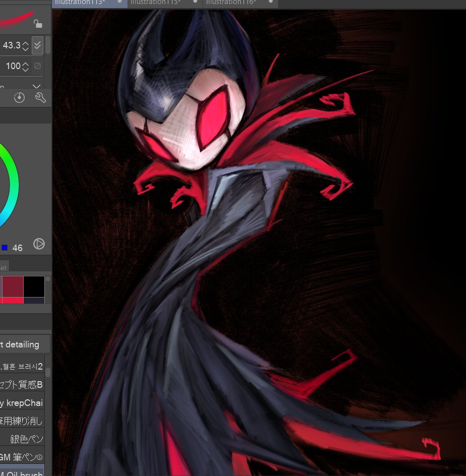Click the dark red main color swatch
The width and height of the screenshot is (466, 476).
pyautogui.click(x=12, y=285)
